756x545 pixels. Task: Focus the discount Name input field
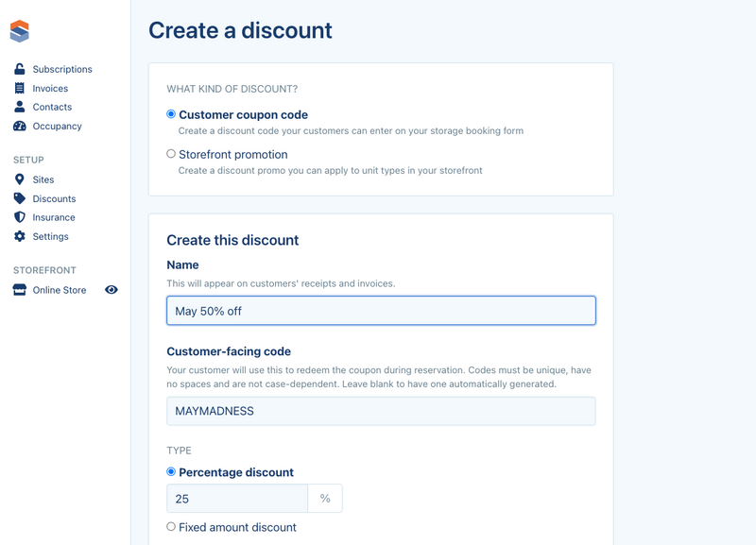point(381,311)
